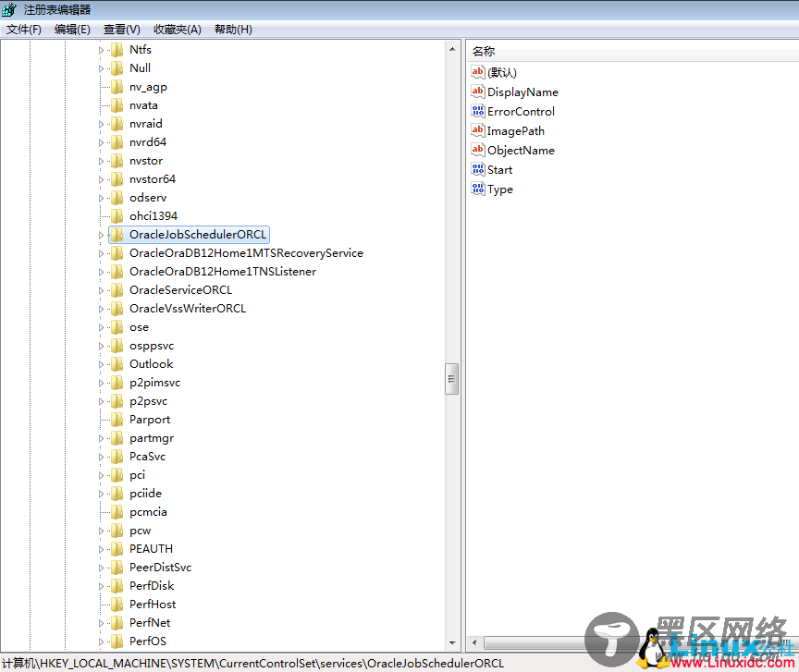Expand the Outlook key
The height and width of the screenshot is (672, 799).
[x=101, y=364]
